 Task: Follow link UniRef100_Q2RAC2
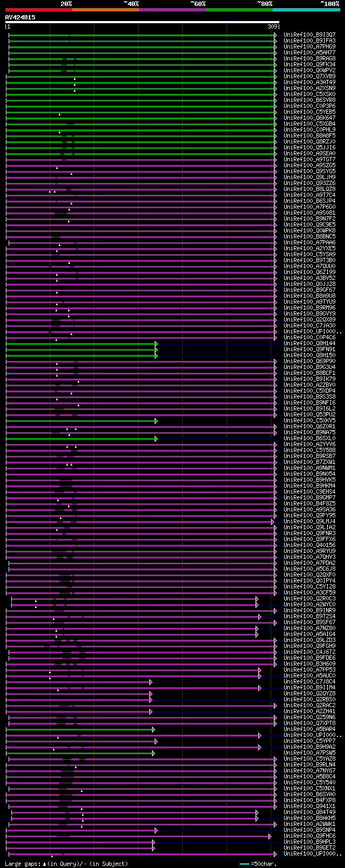309,706
